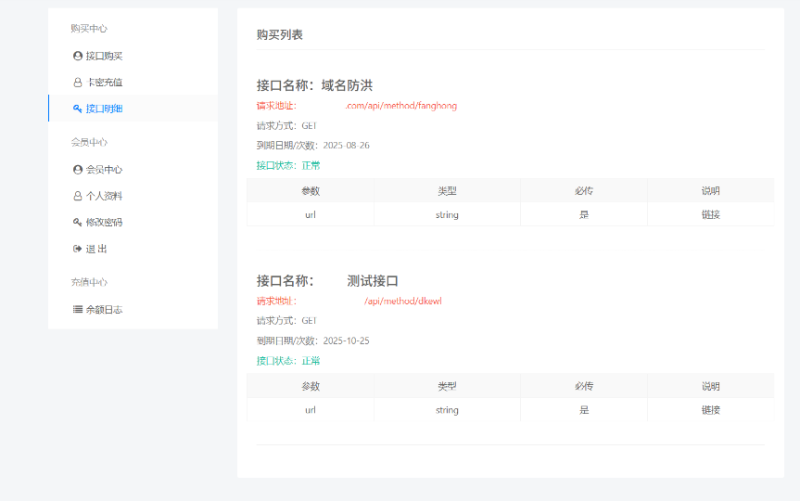
Task: Click the request URL ending in /api/method/dkewl
Action: point(403,301)
